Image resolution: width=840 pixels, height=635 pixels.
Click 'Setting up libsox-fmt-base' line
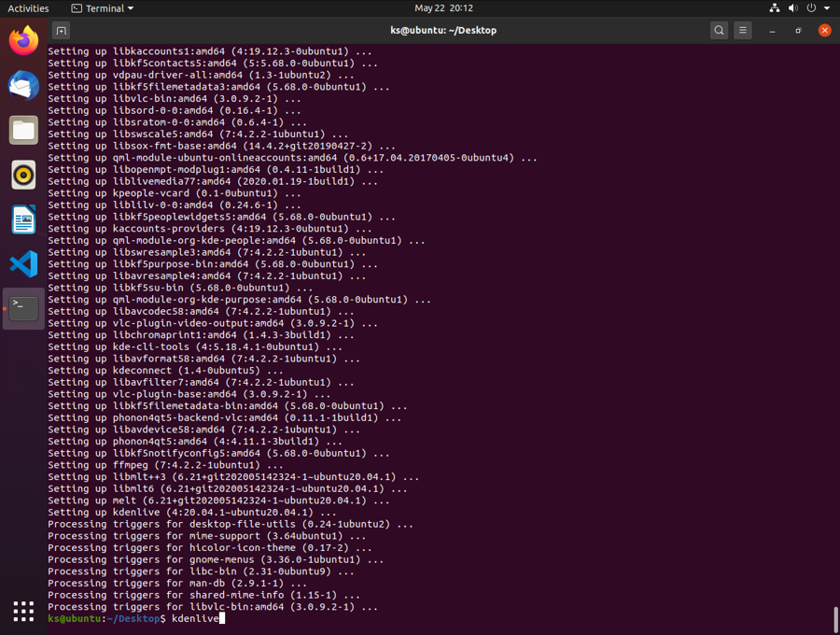point(221,146)
